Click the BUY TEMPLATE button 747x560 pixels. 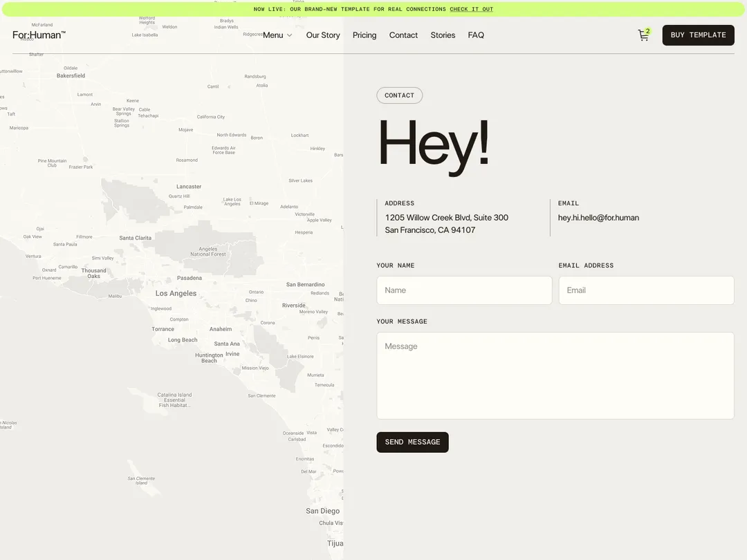tap(698, 35)
